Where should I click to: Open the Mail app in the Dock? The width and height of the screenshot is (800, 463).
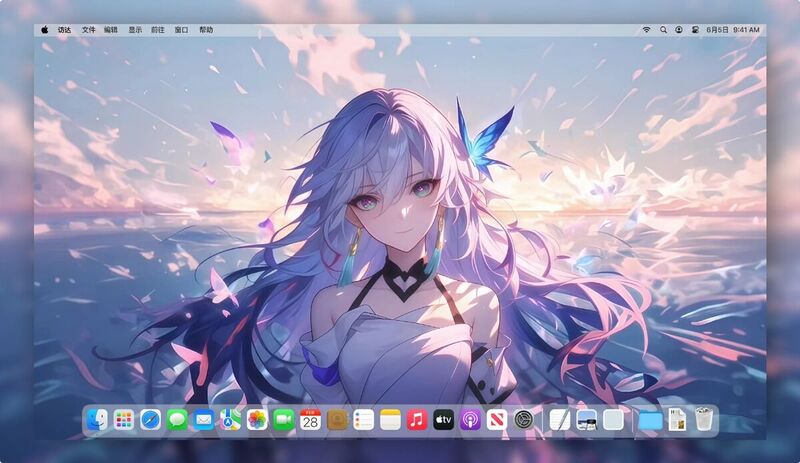click(204, 420)
